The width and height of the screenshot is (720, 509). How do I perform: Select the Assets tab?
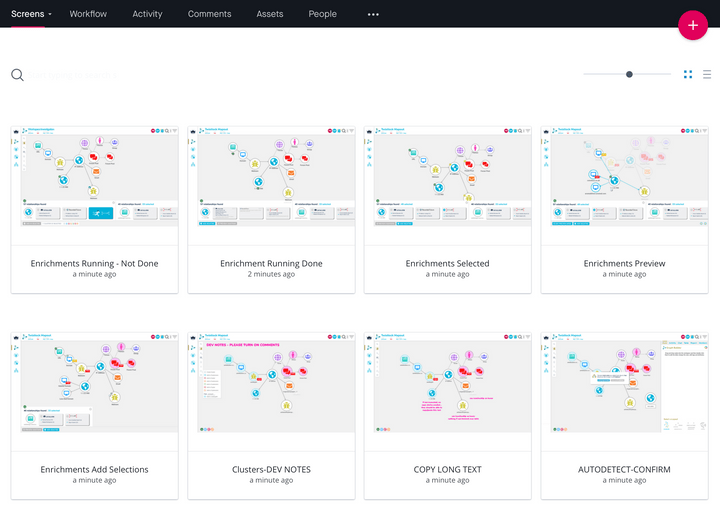tap(269, 14)
